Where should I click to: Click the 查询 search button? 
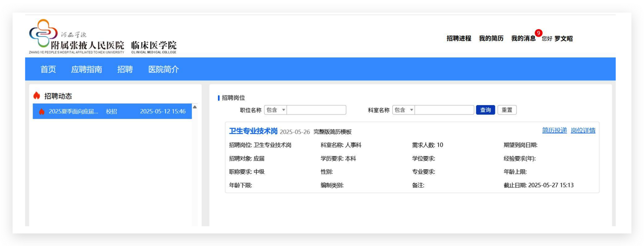[x=485, y=110]
